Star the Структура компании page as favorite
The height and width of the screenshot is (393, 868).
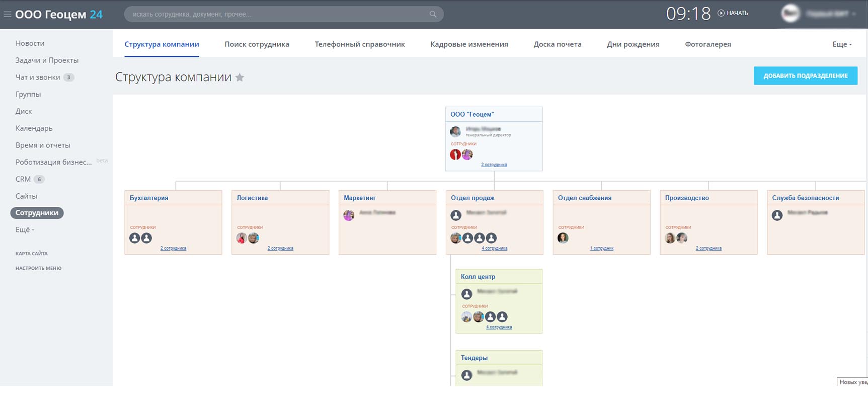point(240,77)
